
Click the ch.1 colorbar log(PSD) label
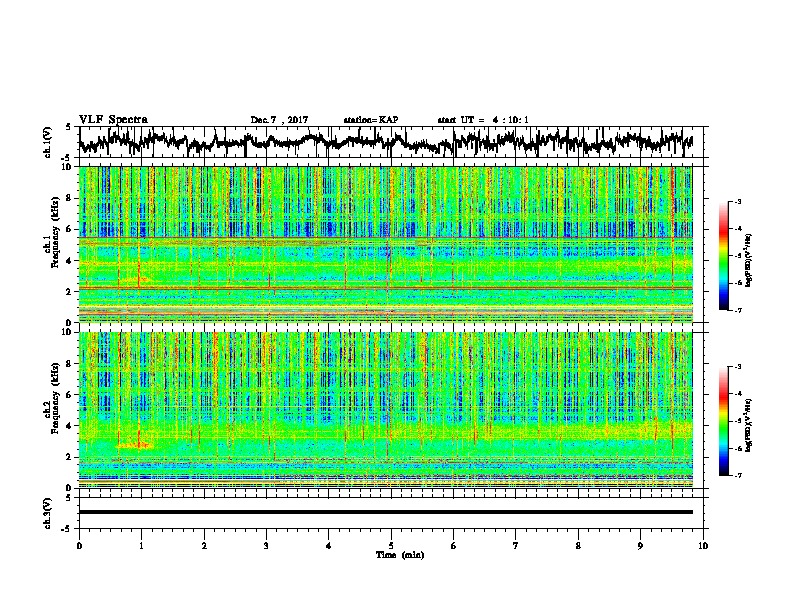[749, 260]
